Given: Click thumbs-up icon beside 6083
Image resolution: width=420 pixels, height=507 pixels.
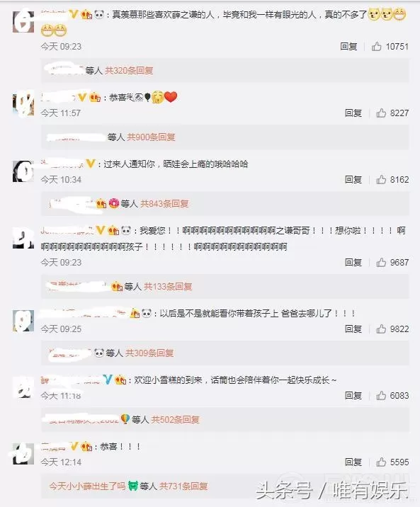Looking at the screenshot, I should click(x=381, y=395).
